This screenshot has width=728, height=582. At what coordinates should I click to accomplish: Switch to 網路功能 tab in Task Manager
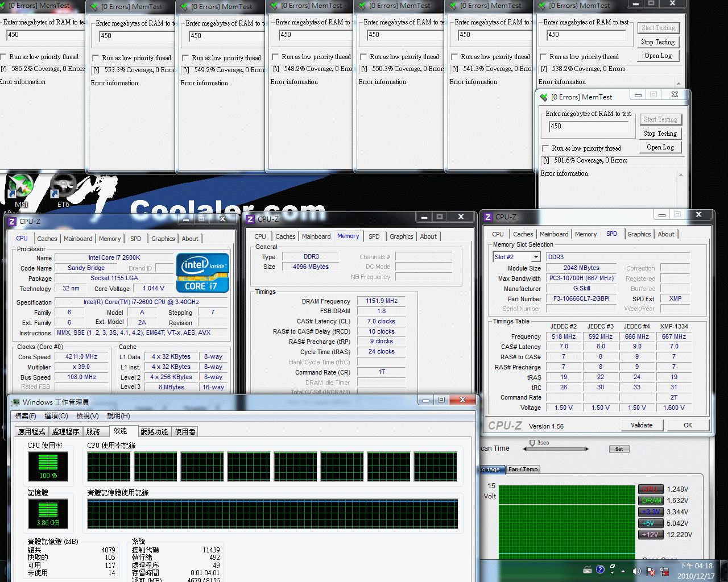pyautogui.click(x=154, y=432)
